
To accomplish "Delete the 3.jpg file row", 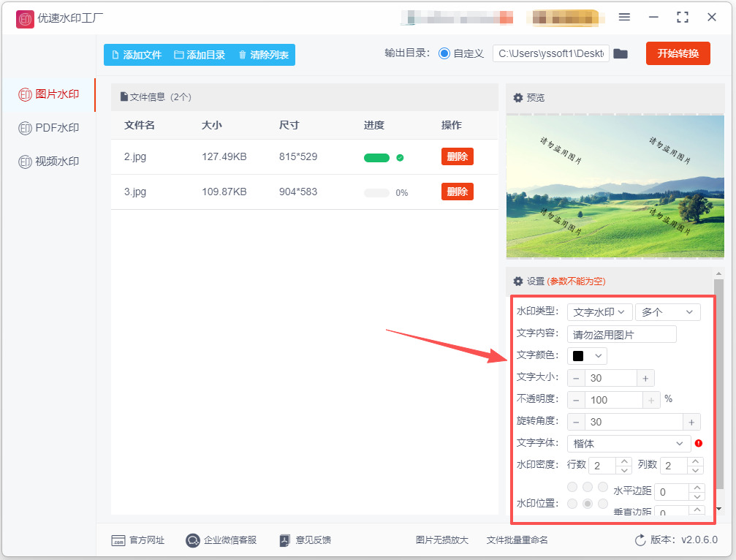I will (458, 192).
